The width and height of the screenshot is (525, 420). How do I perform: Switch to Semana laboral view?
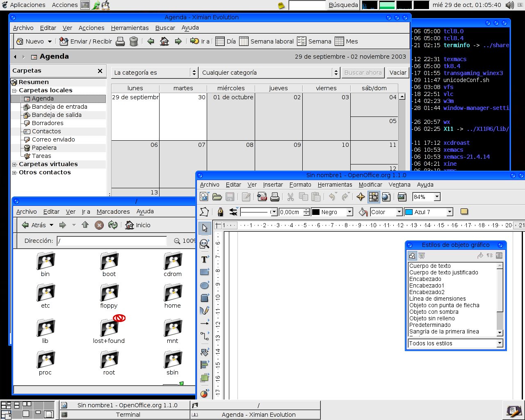click(x=267, y=41)
